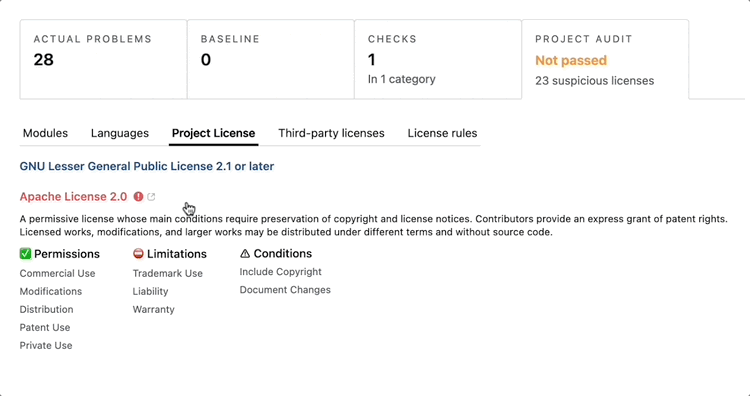Open the Apache License 2.0 link
The height and width of the screenshot is (396, 750).
click(x=73, y=197)
